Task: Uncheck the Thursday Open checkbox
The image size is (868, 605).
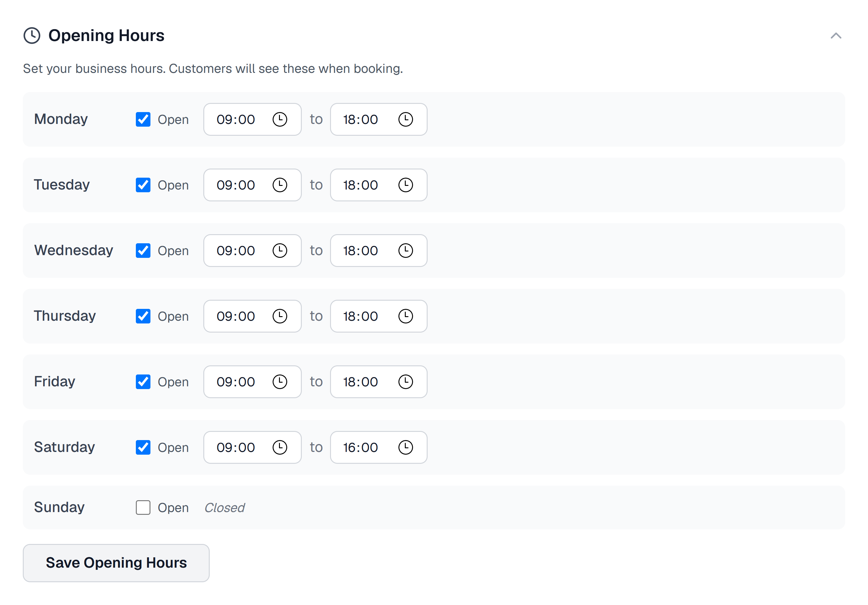Action: pos(143,316)
